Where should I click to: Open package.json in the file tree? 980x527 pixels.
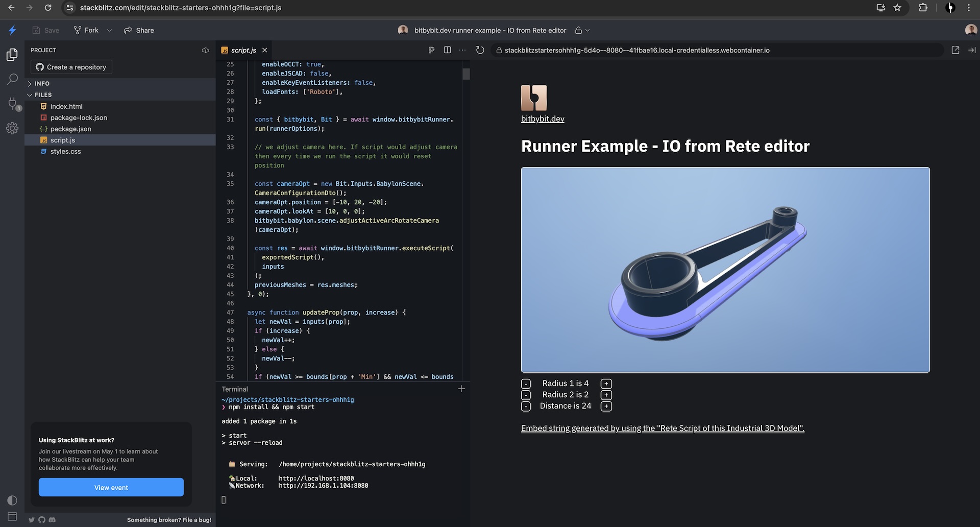pos(120,129)
